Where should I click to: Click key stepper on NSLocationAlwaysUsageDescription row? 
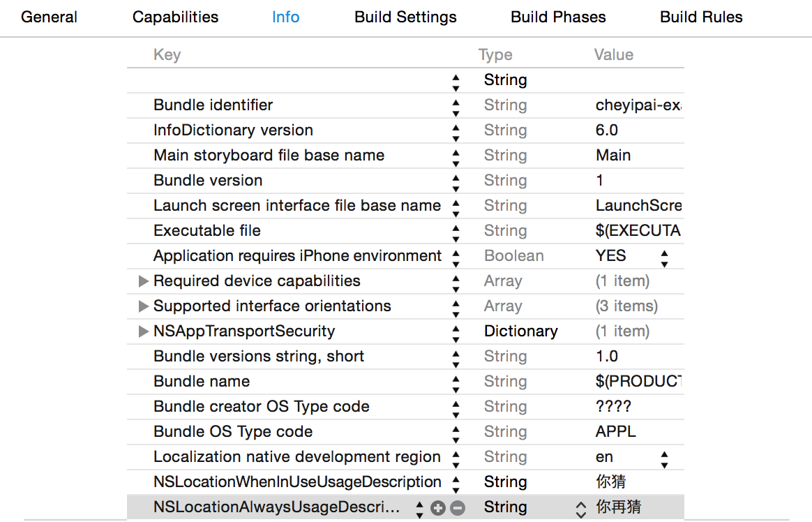coord(419,508)
